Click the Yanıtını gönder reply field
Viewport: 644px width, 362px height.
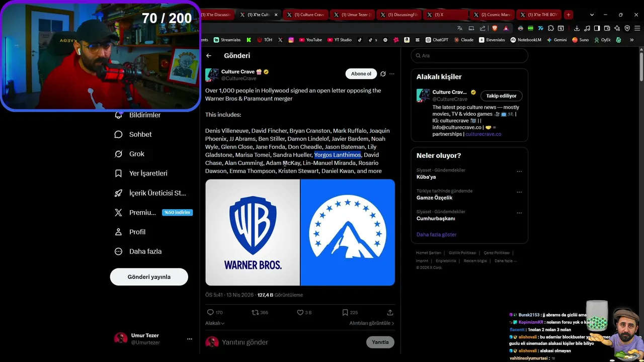click(292, 342)
